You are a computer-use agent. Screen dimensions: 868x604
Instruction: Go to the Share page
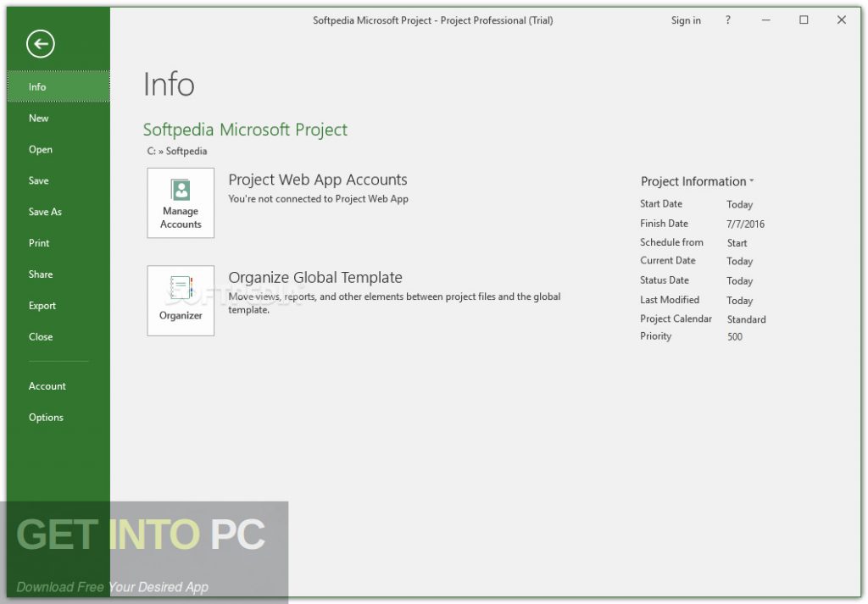58,274
